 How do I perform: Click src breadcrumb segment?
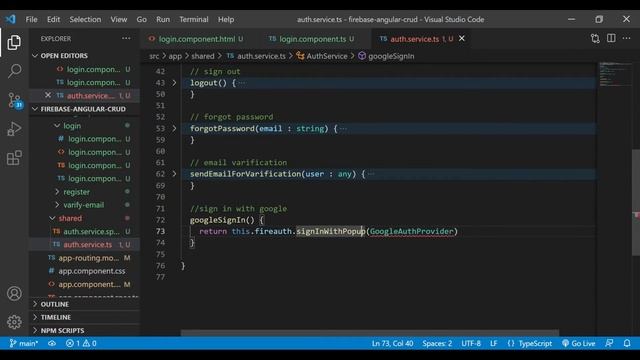154,56
